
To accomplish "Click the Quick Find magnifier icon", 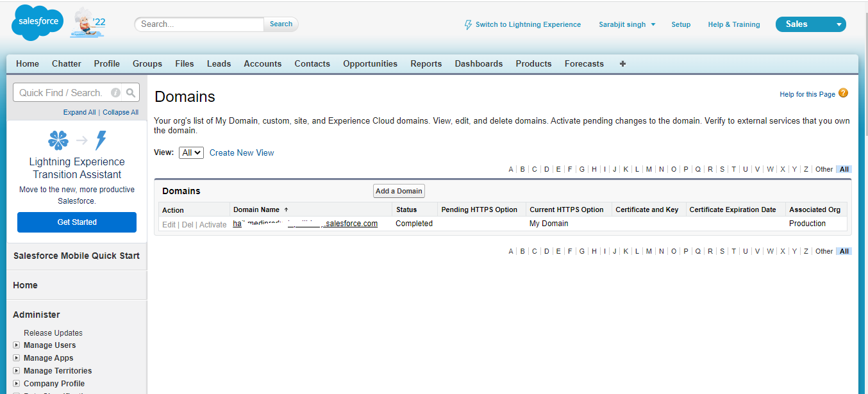I will 131,93.
